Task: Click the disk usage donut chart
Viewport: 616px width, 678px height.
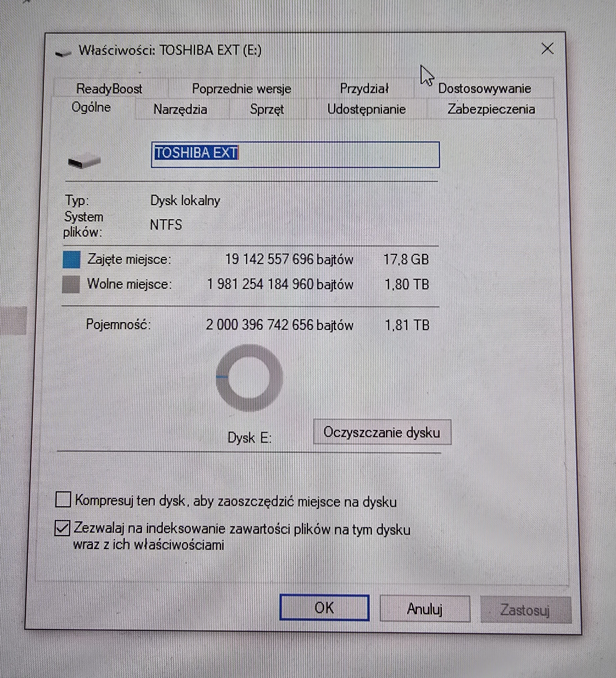Action: click(249, 377)
